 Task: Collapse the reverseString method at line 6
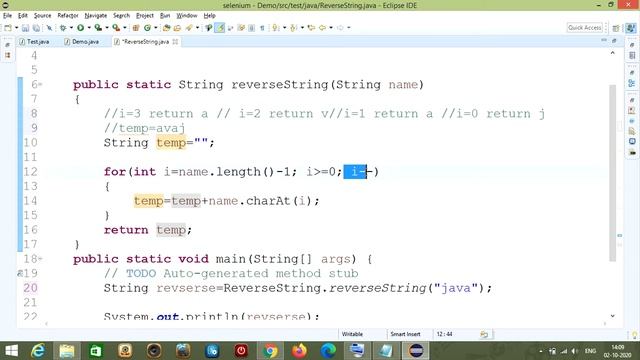coord(40,84)
